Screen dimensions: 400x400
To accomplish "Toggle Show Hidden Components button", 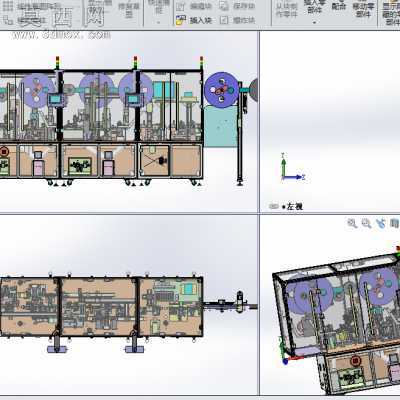I will coord(391,13).
